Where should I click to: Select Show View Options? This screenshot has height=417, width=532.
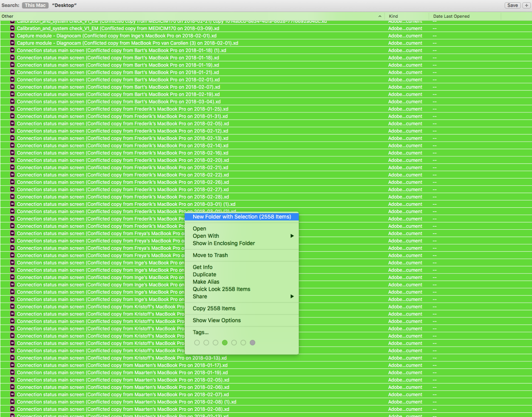click(x=242, y=320)
